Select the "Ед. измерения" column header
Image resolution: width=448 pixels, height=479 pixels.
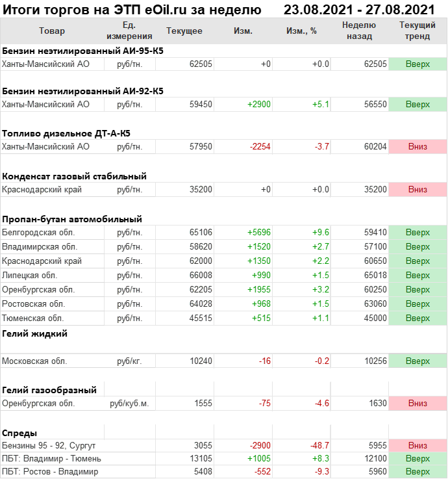click(129, 31)
